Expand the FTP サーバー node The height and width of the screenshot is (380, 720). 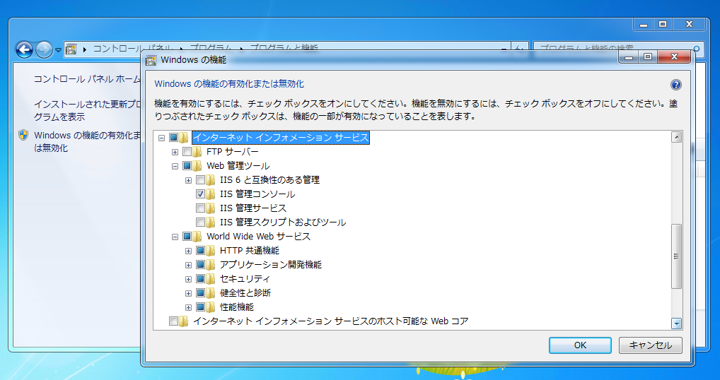click(x=174, y=152)
